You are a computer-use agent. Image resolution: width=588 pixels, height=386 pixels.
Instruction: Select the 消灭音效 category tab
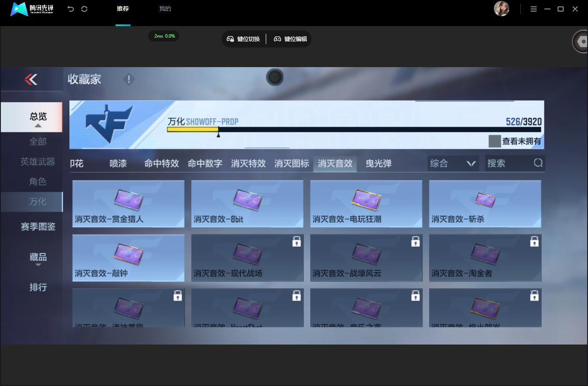click(x=335, y=163)
